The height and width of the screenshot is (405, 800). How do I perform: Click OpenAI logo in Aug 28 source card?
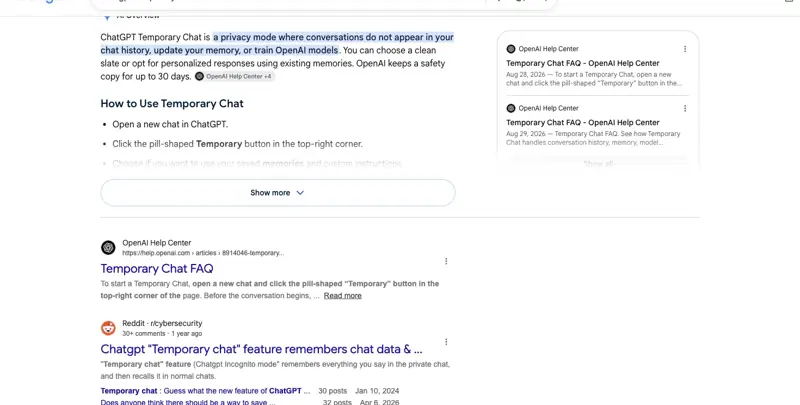(x=511, y=49)
